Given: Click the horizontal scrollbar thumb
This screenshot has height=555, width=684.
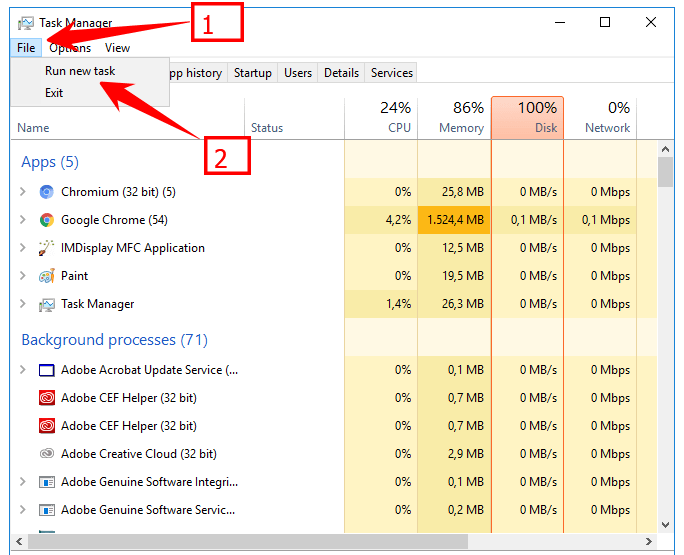Looking at the screenshot, I should click(248, 541).
